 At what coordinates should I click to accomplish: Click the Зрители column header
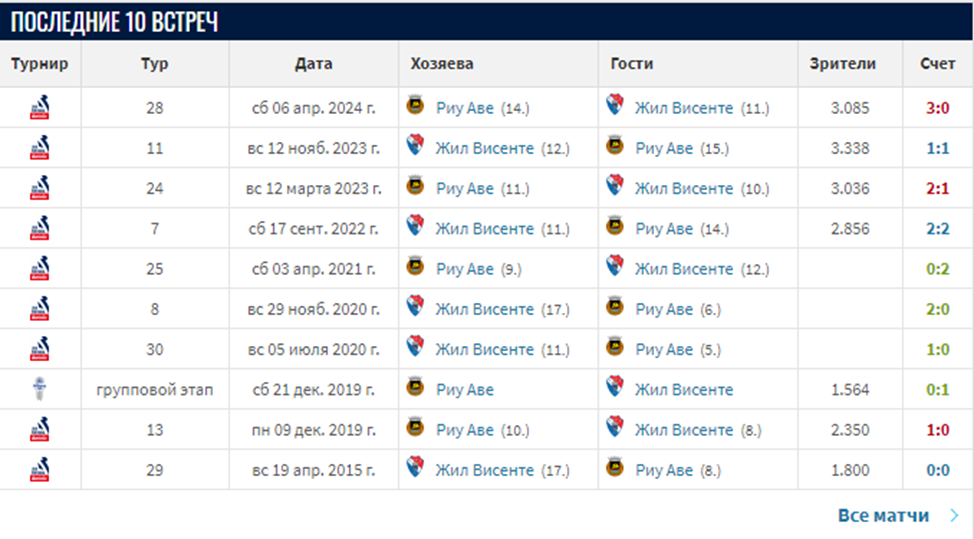pyautogui.click(x=843, y=64)
